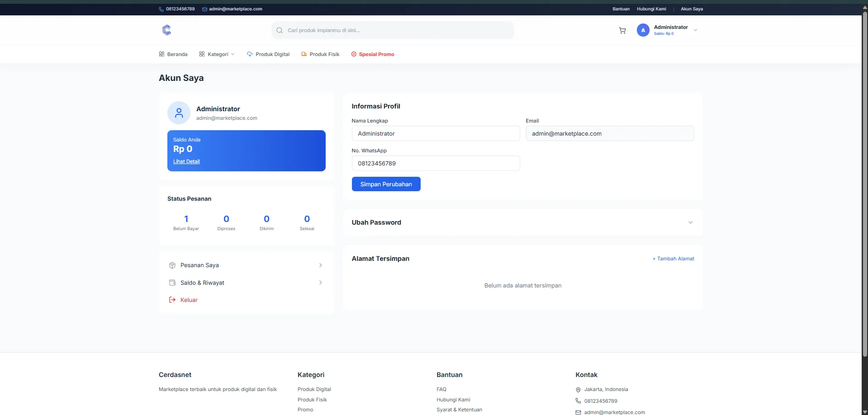The image size is (868, 415).
Task: Open the Kategori dropdown menu
Action: pos(217,54)
